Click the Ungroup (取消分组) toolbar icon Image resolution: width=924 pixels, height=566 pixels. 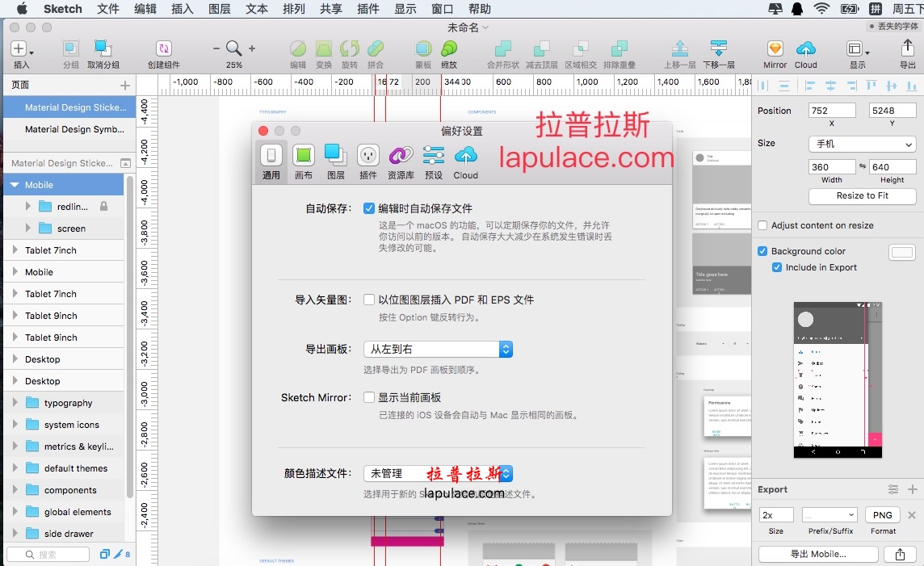[x=103, y=48]
